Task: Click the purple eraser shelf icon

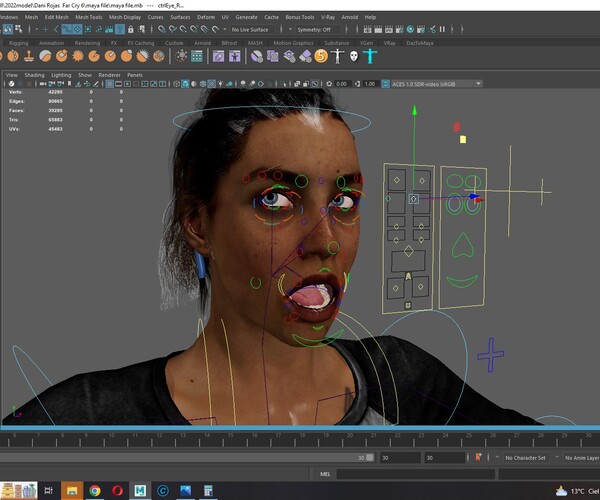Action: (x=305, y=56)
